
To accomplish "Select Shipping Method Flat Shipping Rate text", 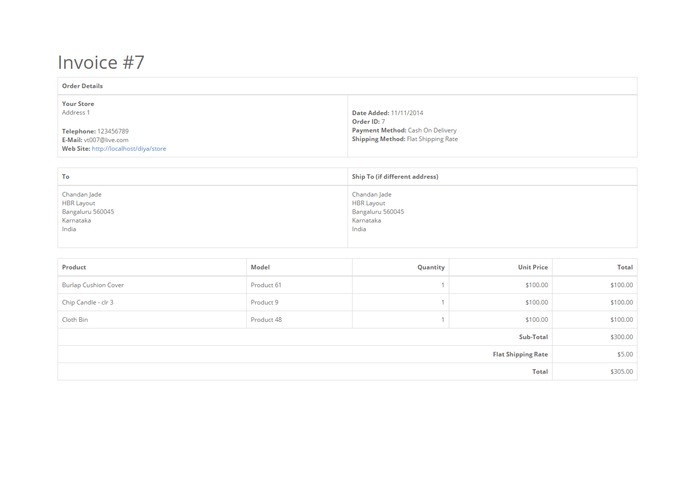I will coord(405,139).
